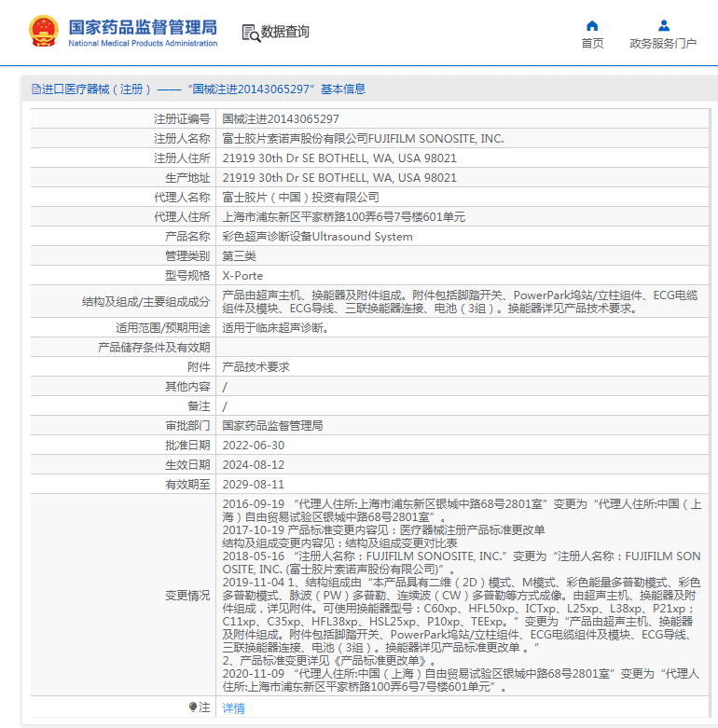718x728 pixels.
Task: Select approval department value 国家药品监督管理局
Action: (272, 426)
